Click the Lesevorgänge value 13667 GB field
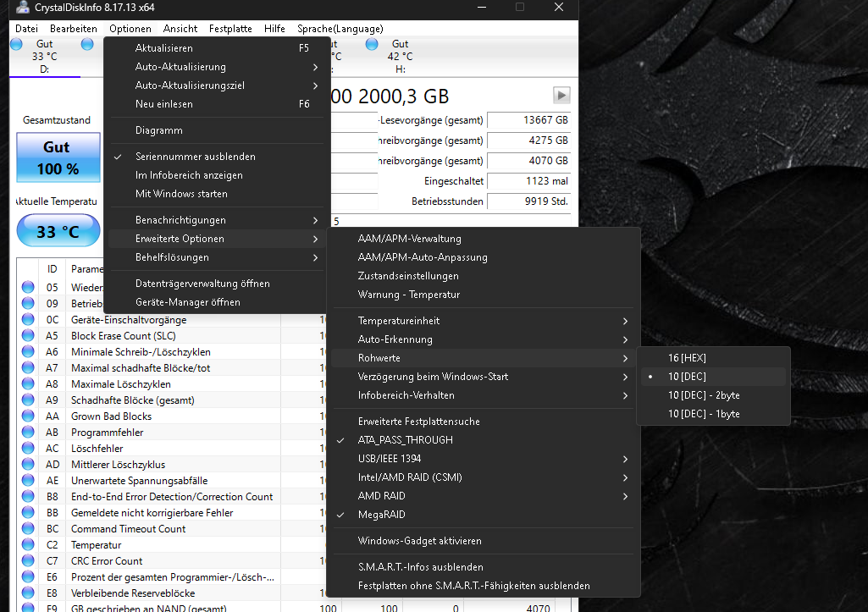The width and height of the screenshot is (868, 612). coord(529,120)
